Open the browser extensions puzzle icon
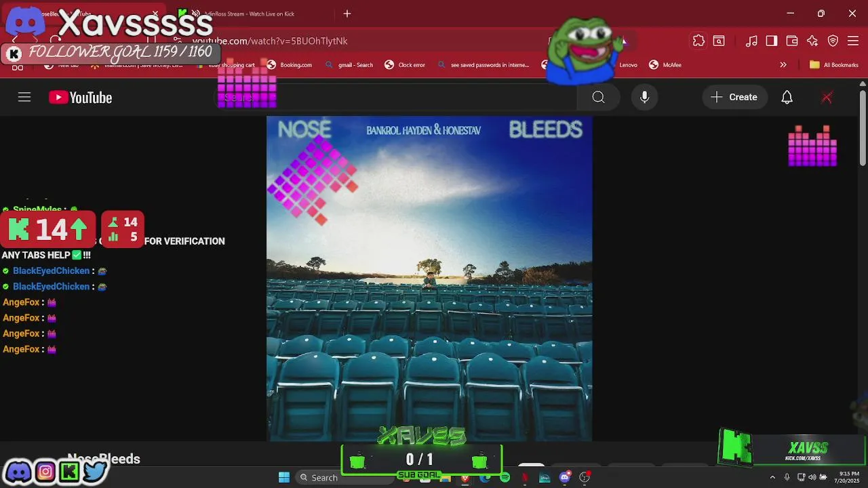This screenshot has height=488, width=868. (698, 41)
